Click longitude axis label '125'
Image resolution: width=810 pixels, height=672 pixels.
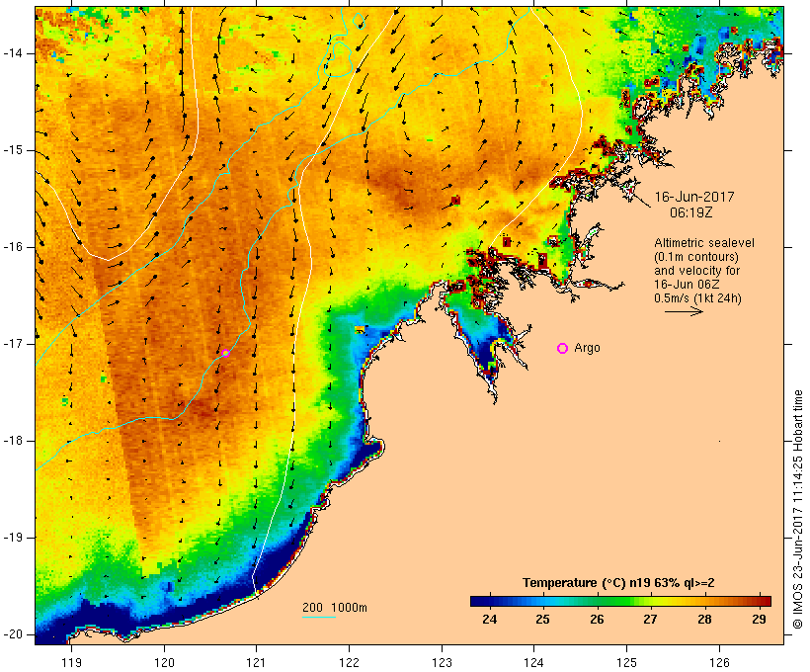pyautogui.click(x=627, y=662)
